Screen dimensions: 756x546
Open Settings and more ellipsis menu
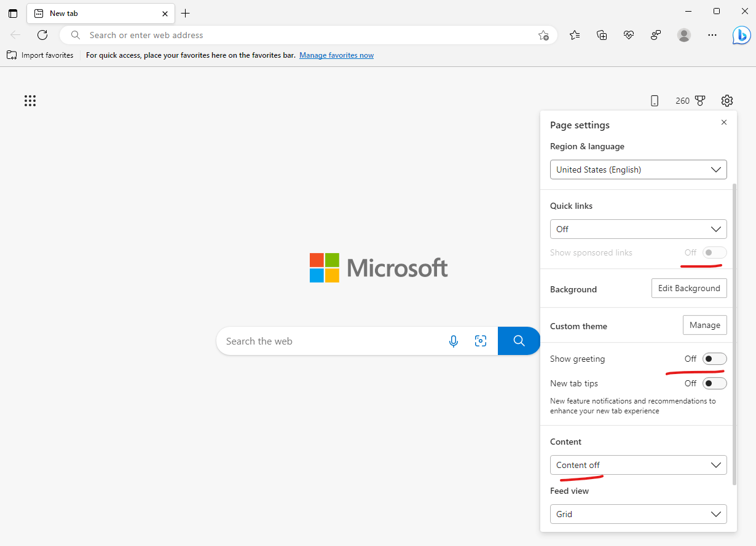712,35
